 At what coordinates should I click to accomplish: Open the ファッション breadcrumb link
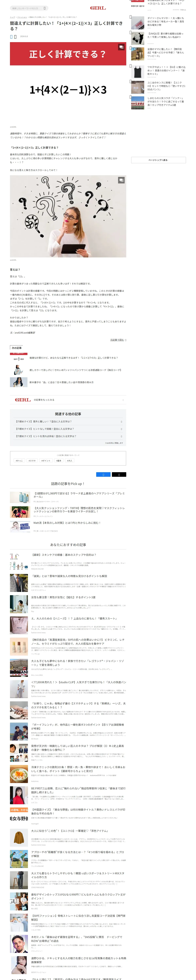[x=22, y=17]
